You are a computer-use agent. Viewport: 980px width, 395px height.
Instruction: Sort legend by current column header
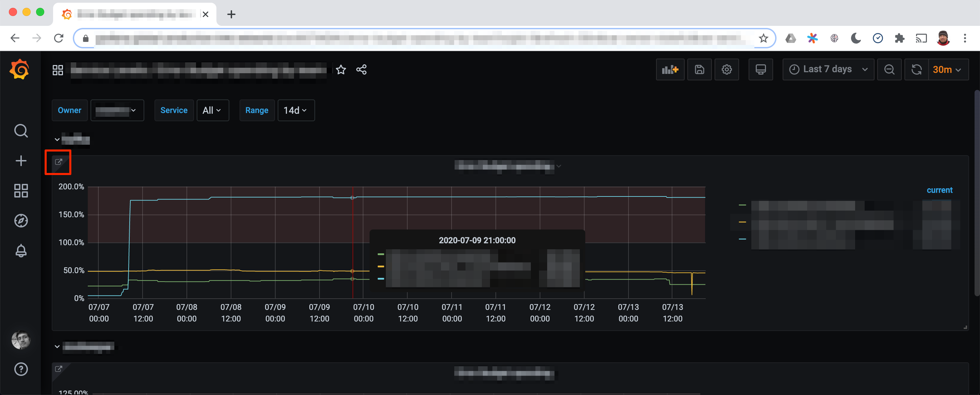[x=939, y=190]
